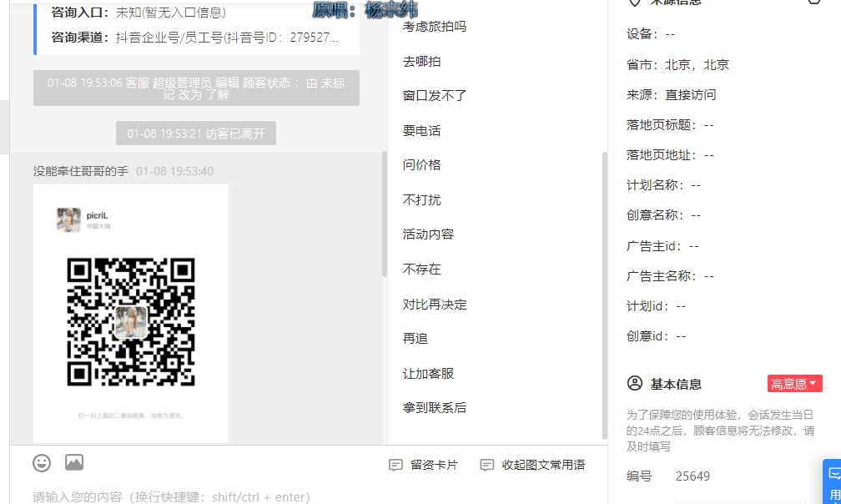This screenshot has width=841, height=504.
Task: Open the QR code image message
Action: coord(131,314)
